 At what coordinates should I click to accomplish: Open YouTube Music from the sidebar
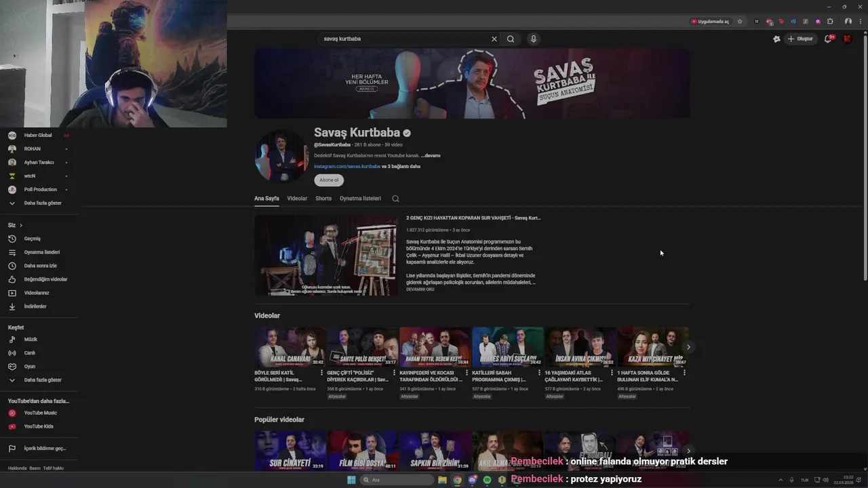tap(38, 413)
